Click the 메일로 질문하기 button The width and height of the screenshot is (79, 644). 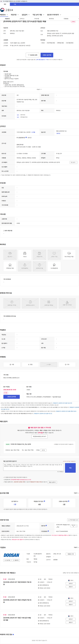[x=52, y=482]
